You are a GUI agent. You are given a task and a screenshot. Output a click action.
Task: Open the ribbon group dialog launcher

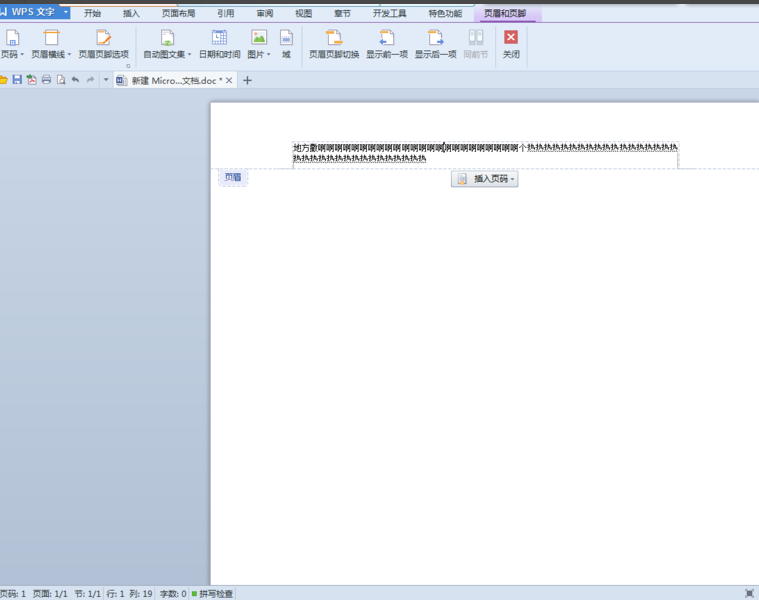click(x=128, y=66)
